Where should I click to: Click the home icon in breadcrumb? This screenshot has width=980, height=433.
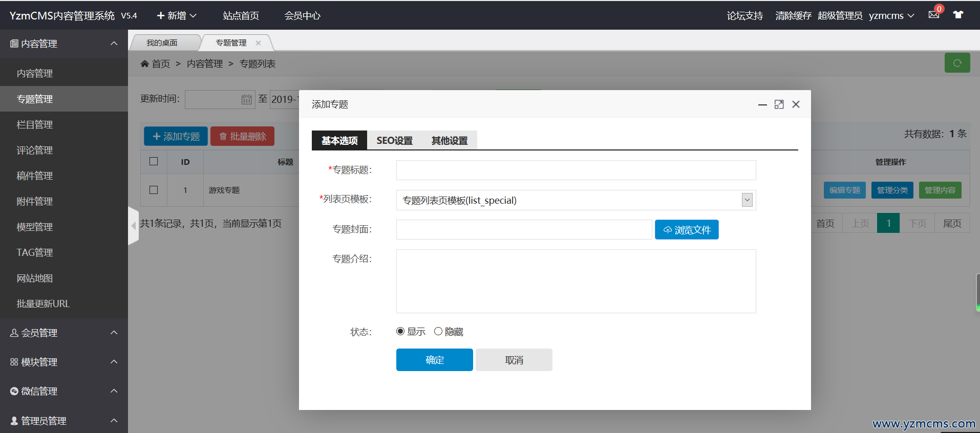click(x=145, y=64)
